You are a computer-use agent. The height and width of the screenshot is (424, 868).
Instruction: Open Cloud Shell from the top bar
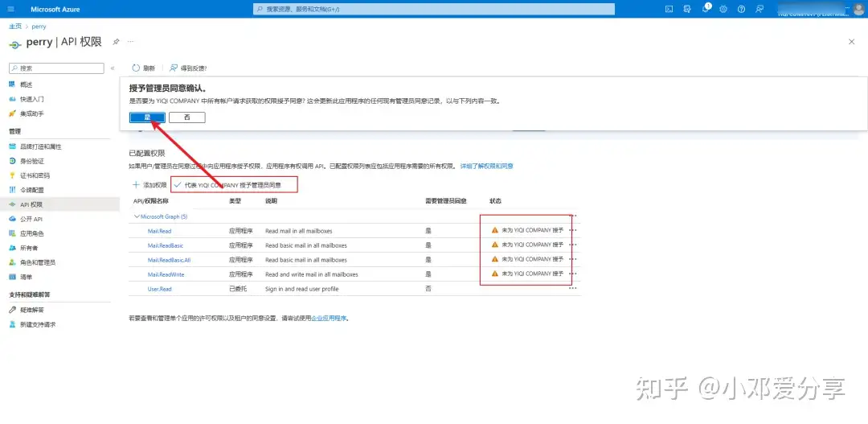669,9
